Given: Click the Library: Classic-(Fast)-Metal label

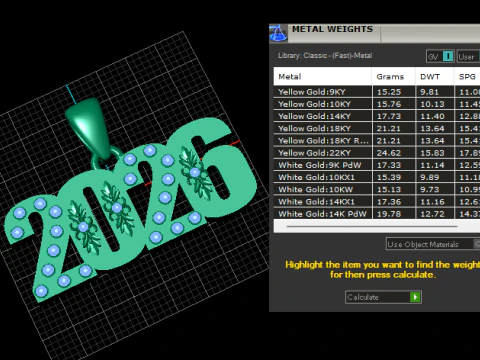Looking at the screenshot, I should (x=325, y=55).
